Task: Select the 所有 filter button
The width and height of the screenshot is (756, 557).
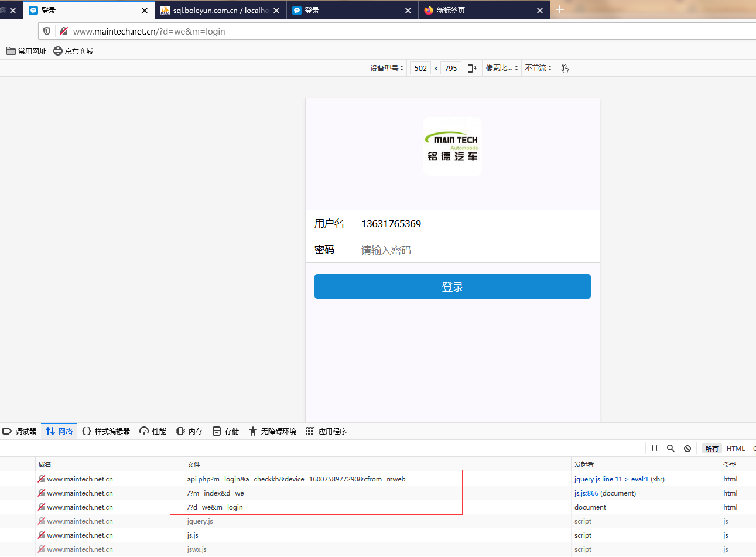Action: tap(712, 449)
